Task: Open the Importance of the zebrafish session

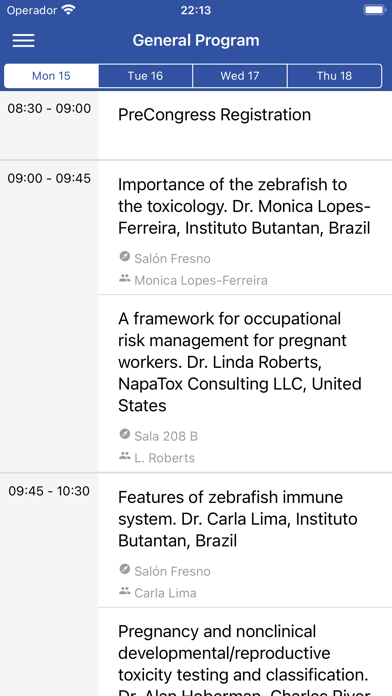Action: pos(245,228)
